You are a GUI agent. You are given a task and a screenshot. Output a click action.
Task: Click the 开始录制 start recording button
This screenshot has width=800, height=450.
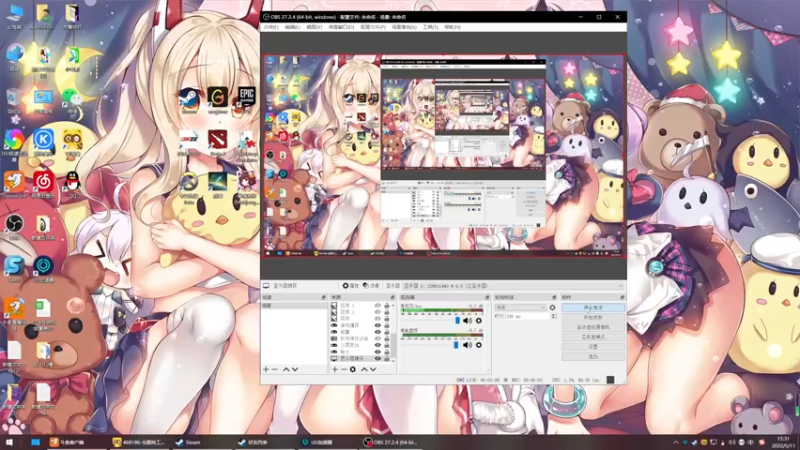[593, 317]
